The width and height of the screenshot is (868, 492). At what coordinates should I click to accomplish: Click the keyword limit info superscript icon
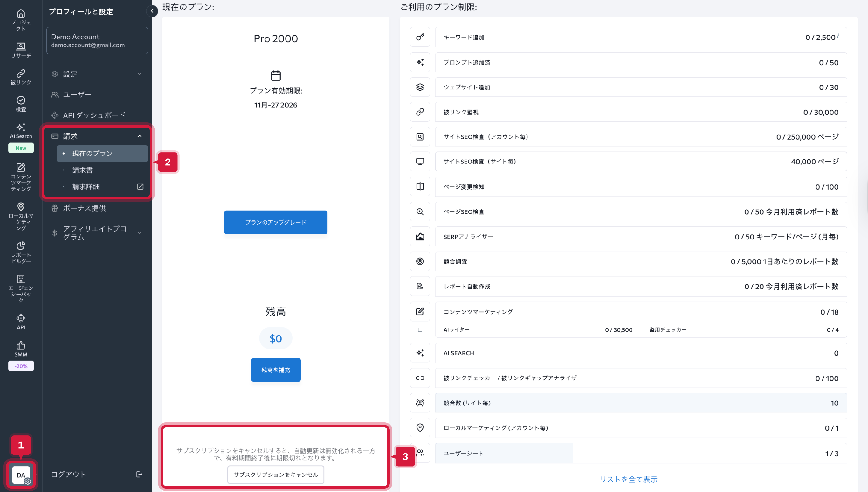(x=838, y=36)
